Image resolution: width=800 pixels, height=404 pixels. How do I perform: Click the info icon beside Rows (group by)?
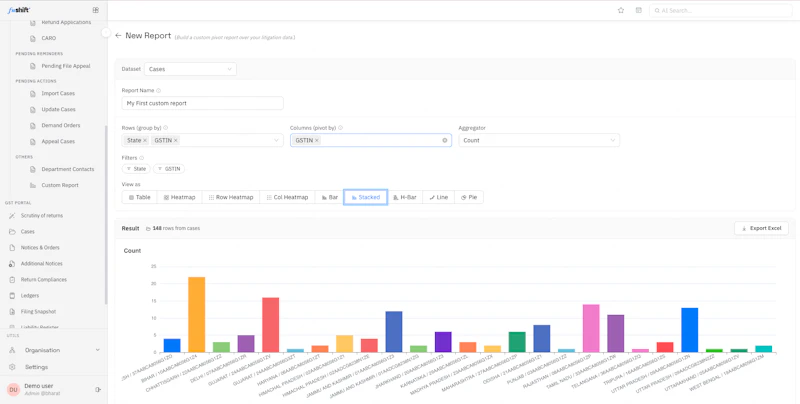[x=165, y=128]
